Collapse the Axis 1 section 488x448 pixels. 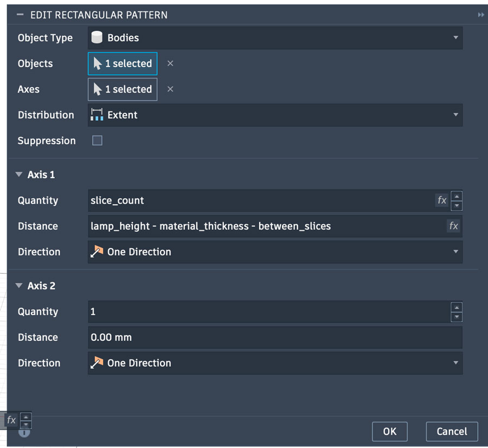tap(20, 175)
